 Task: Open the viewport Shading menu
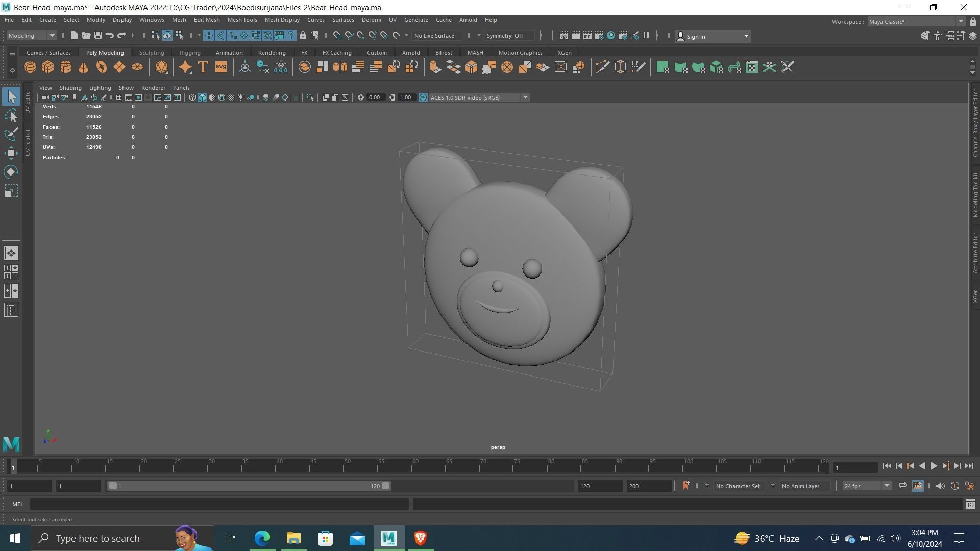click(70, 88)
